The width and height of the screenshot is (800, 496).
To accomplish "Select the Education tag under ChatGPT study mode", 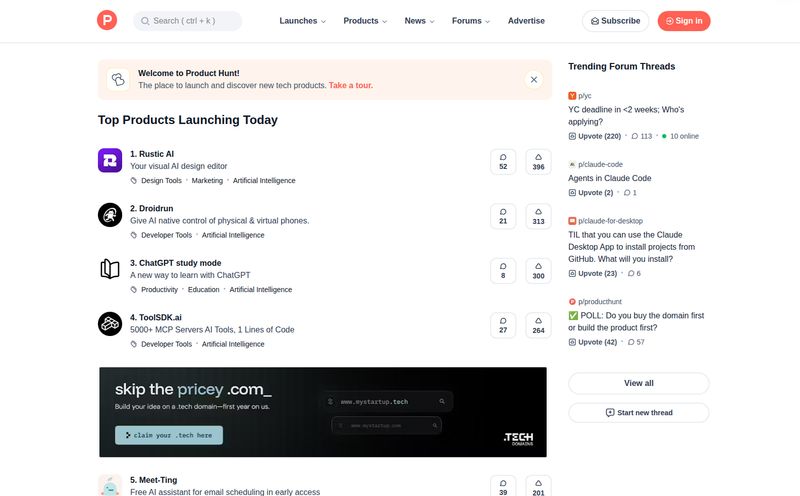I will pos(204,290).
